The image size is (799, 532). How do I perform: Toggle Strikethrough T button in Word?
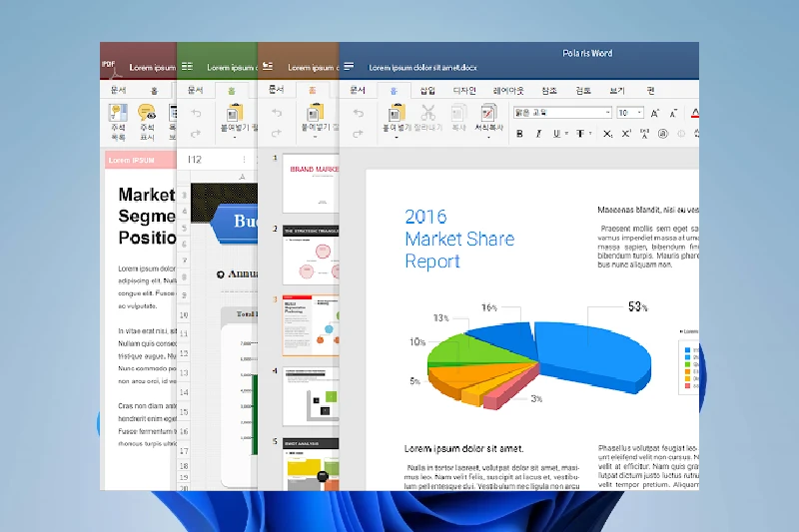[580, 134]
